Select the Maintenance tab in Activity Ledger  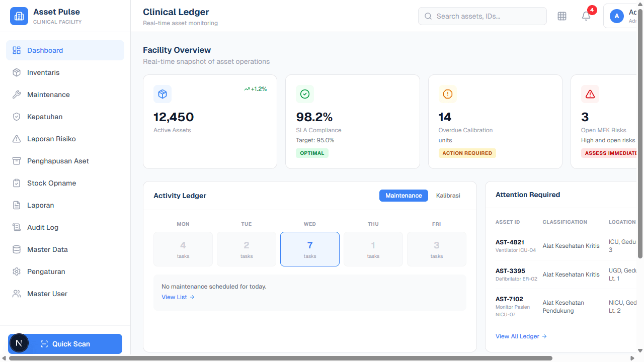404,196
